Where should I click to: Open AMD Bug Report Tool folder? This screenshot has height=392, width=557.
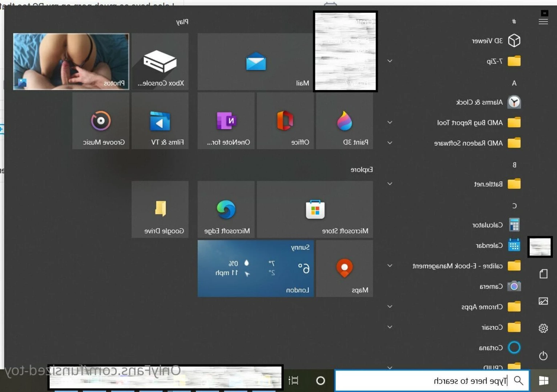pos(479,122)
